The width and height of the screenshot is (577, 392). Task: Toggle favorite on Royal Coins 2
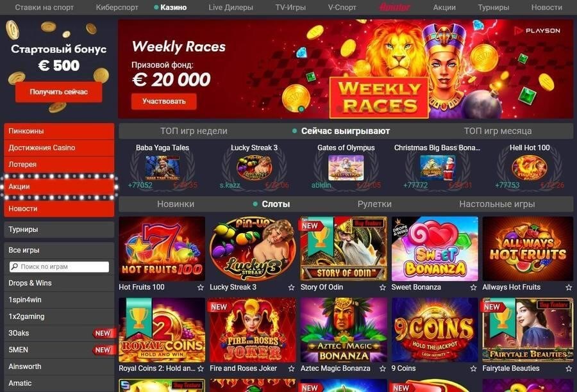click(x=200, y=368)
